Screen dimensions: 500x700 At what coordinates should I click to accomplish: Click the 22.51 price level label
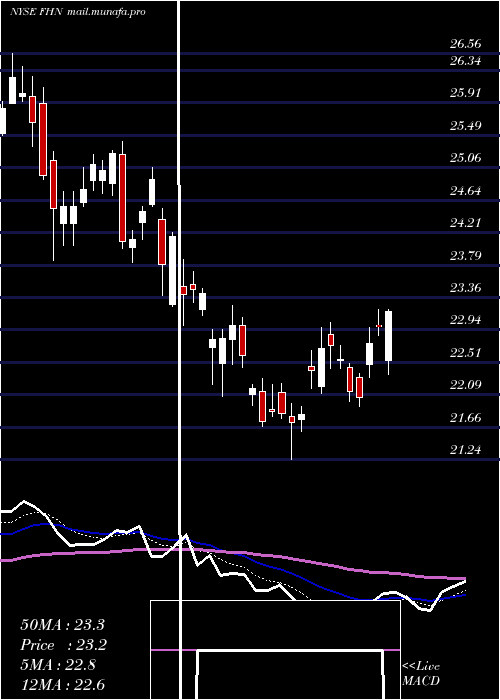[x=466, y=353]
